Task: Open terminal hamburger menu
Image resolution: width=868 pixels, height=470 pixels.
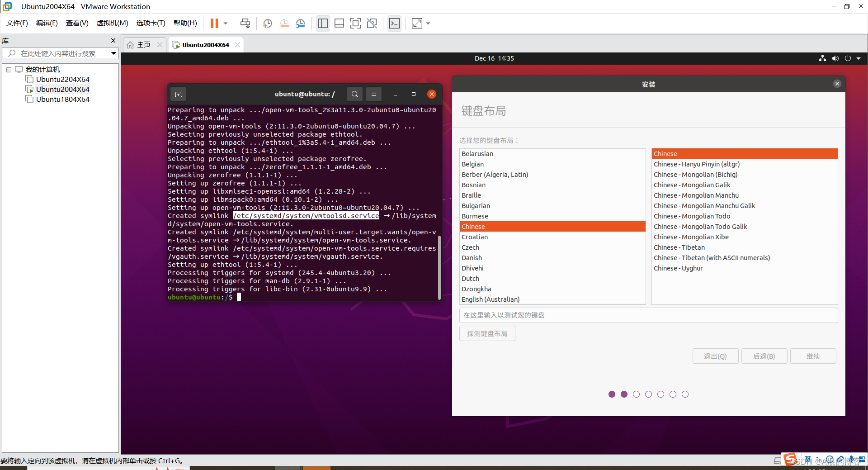Action: click(x=374, y=94)
